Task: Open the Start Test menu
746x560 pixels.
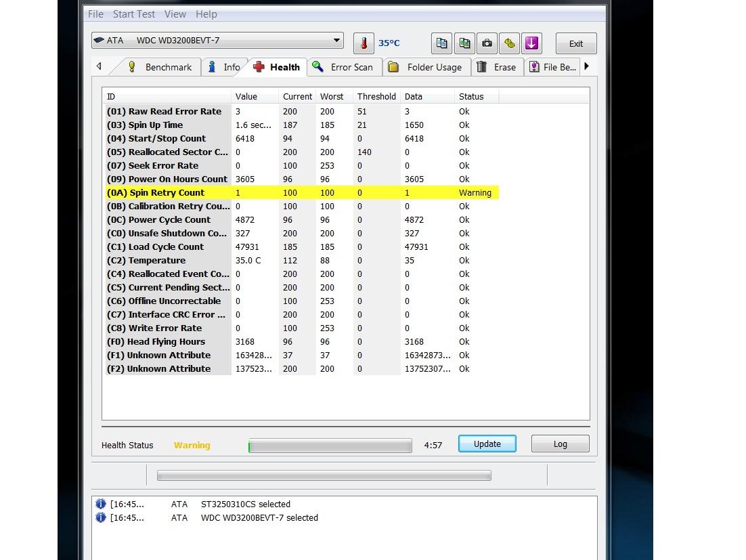Action: (x=134, y=14)
